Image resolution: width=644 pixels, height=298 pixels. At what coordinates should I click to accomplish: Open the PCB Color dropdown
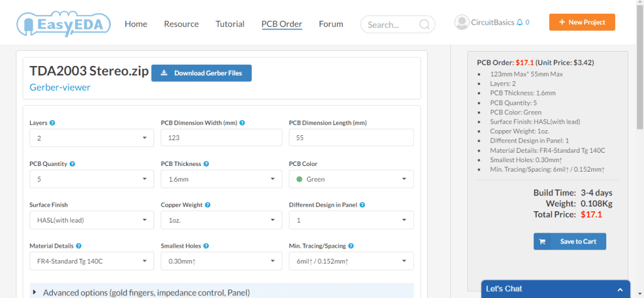(x=351, y=179)
